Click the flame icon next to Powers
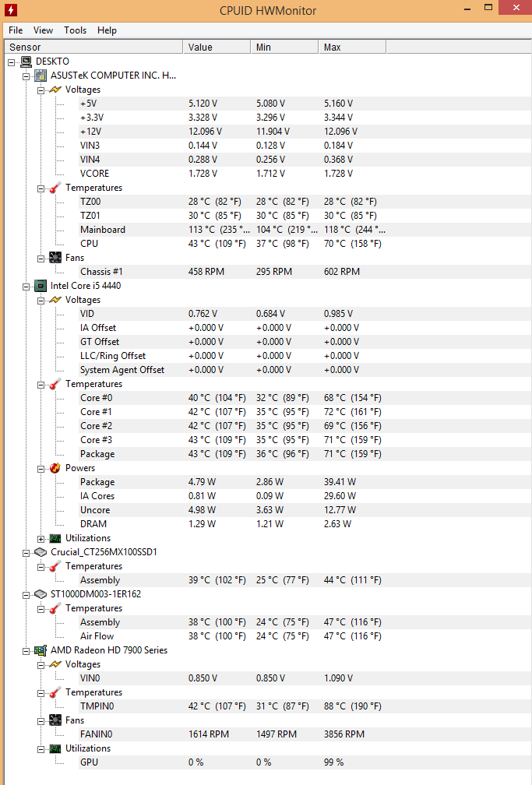This screenshot has width=532, height=785. pos(55,468)
